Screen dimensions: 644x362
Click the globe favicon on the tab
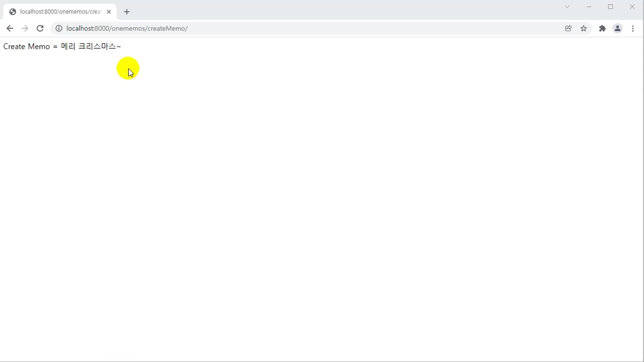pos(13,12)
